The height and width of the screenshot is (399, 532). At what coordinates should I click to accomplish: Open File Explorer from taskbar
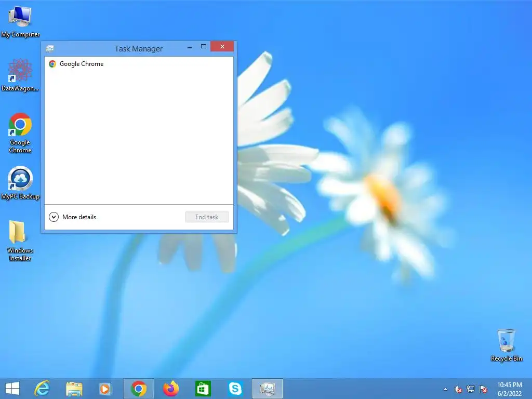coord(74,389)
